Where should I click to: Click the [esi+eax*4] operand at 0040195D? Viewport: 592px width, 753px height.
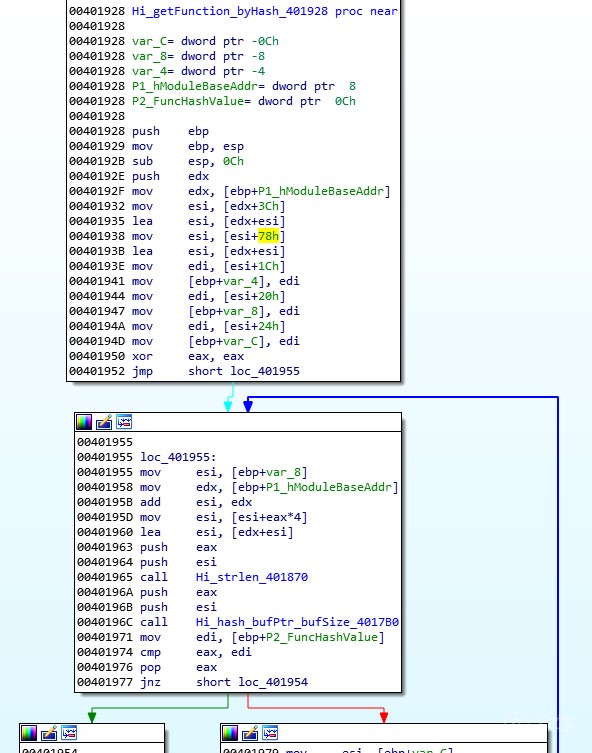pos(269,517)
